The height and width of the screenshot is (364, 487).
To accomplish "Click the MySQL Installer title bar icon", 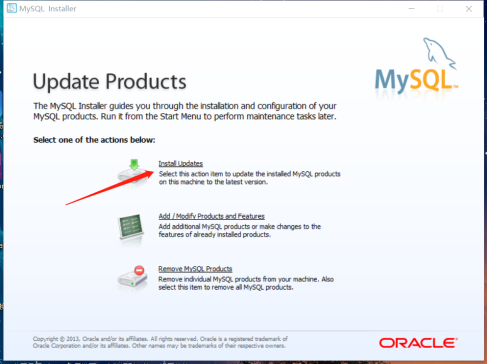I will click(x=12, y=8).
